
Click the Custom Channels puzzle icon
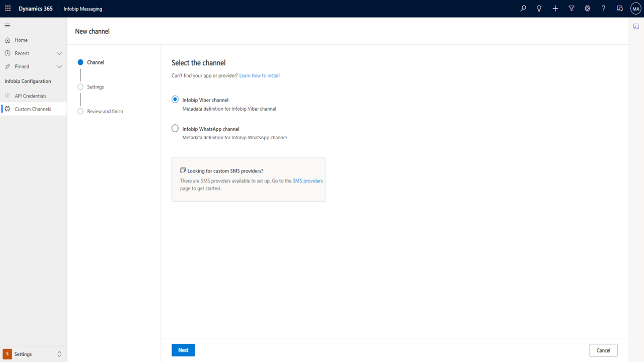8,109
